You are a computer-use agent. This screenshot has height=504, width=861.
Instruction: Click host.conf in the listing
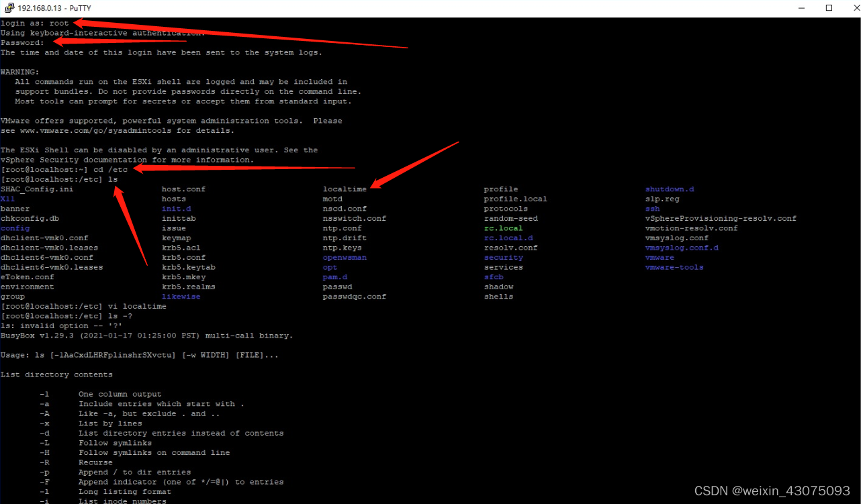tap(183, 189)
